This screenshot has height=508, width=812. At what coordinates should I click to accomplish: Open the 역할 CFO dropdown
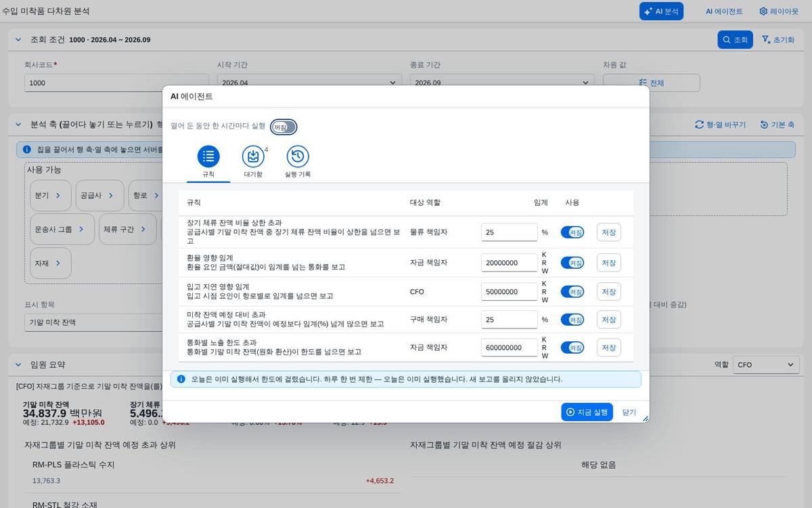coord(766,364)
